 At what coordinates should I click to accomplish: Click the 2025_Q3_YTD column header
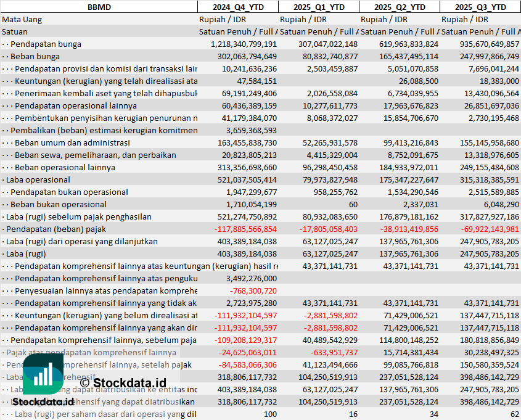480,7
